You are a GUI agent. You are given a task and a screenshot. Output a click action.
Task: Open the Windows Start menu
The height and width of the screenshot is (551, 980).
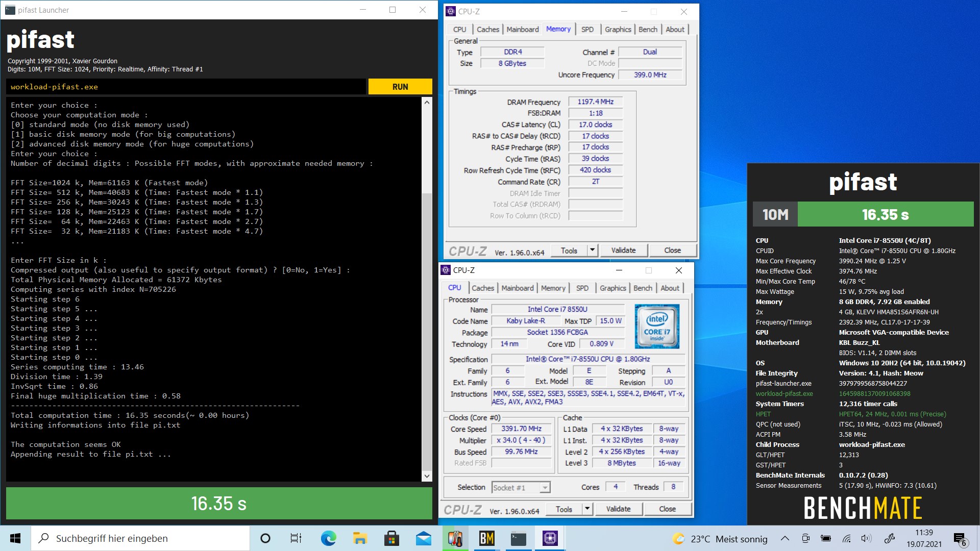[x=15, y=538]
